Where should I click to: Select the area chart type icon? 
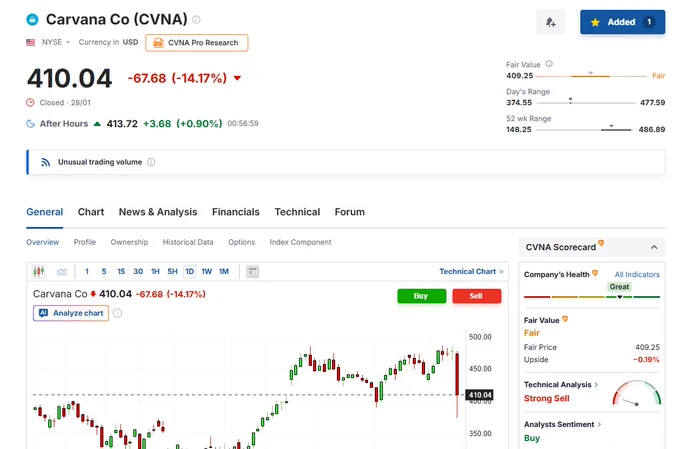[x=62, y=272]
